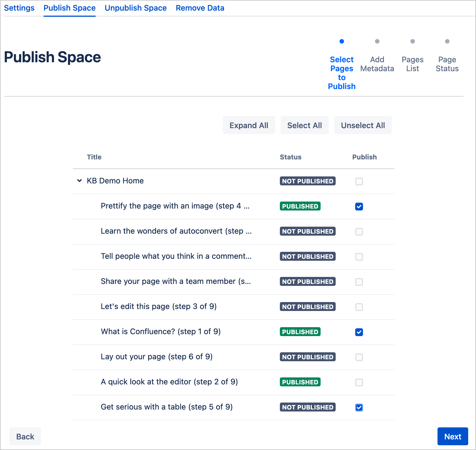476x450 pixels.
Task: Click the Add Metadata step indicator
Action: coord(377,64)
